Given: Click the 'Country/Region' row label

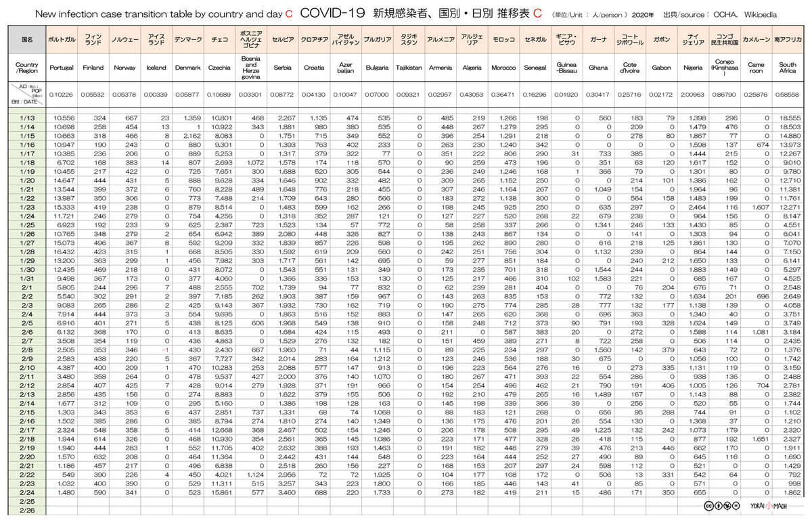Looking at the screenshot, I should tap(26, 68).
